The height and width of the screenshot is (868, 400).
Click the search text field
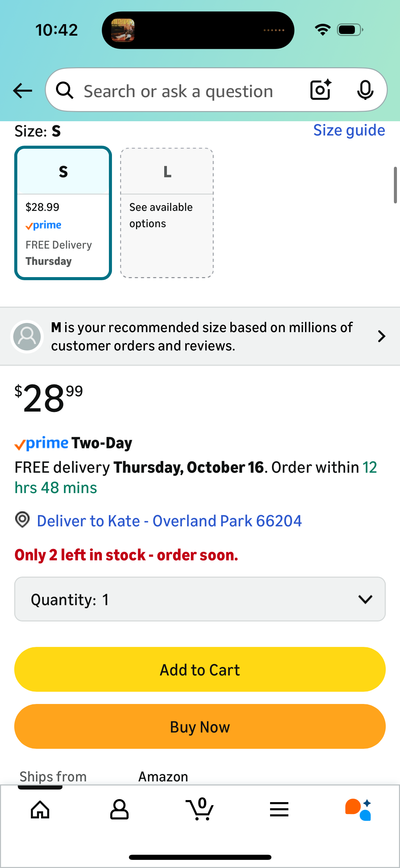coord(178,91)
